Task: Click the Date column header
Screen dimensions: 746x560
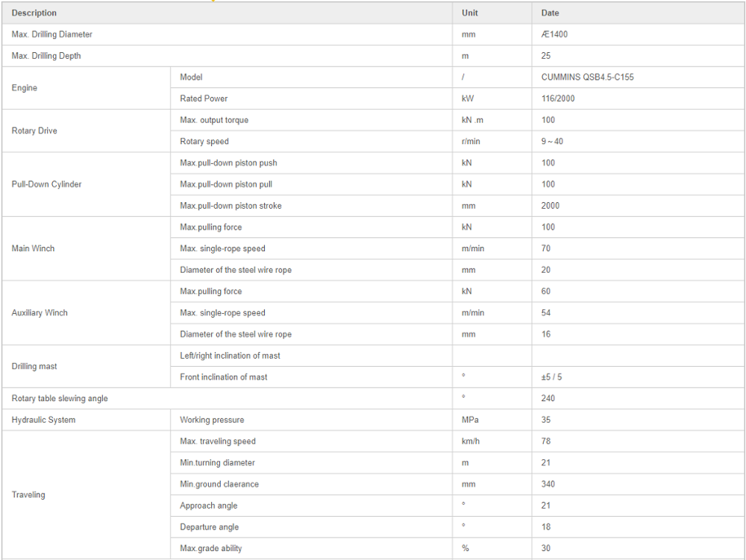Action: [550, 13]
